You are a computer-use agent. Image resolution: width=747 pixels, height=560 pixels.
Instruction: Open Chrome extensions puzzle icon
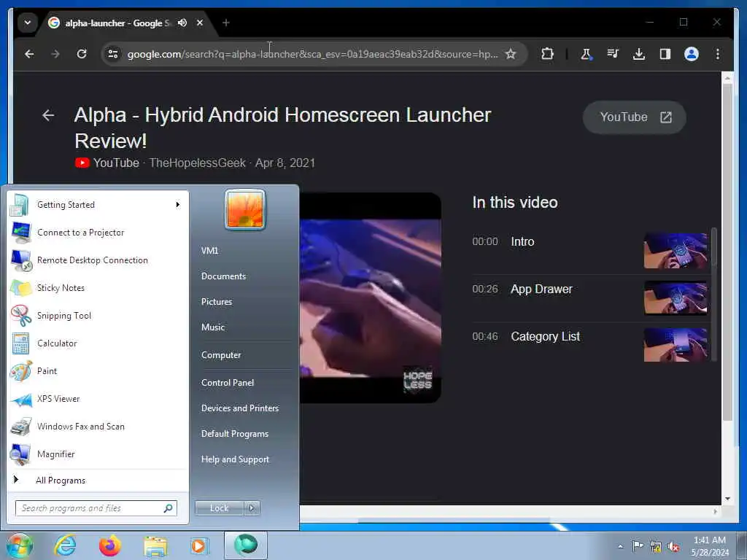click(x=547, y=54)
